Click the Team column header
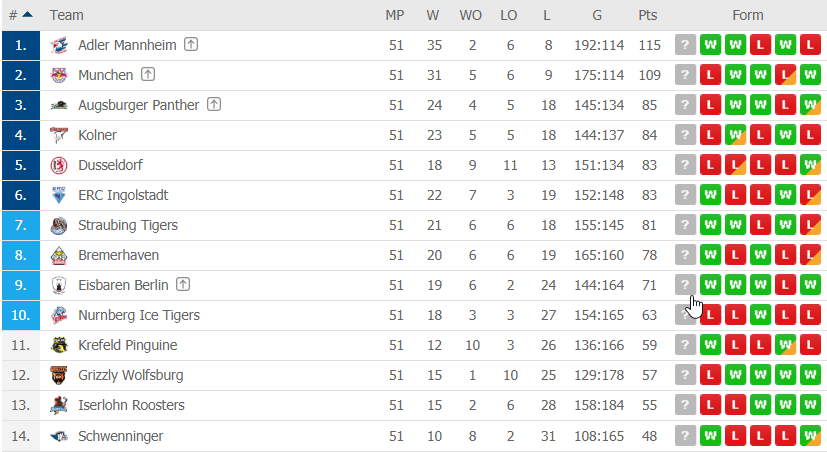 (x=66, y=15)
